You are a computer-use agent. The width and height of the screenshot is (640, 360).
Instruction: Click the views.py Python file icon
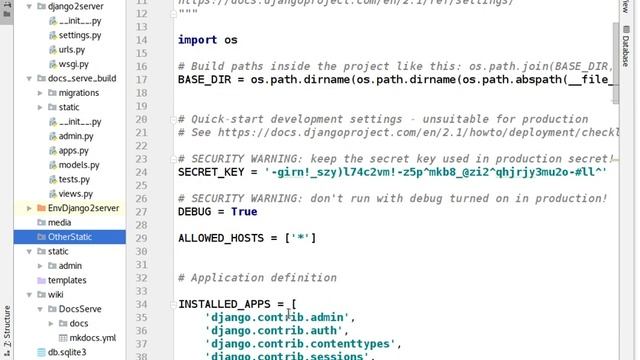[x=53, y=194]
